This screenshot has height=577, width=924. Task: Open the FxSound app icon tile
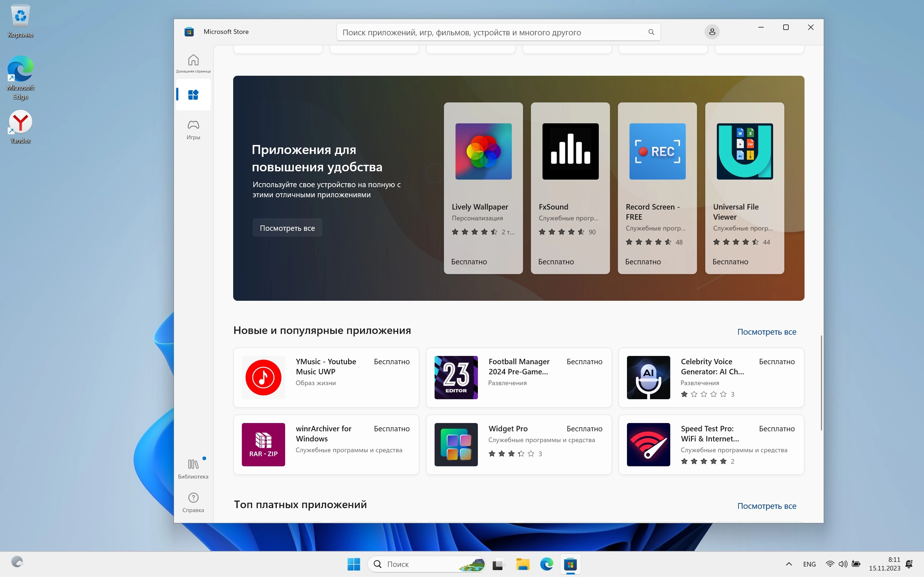coord(570,151)
